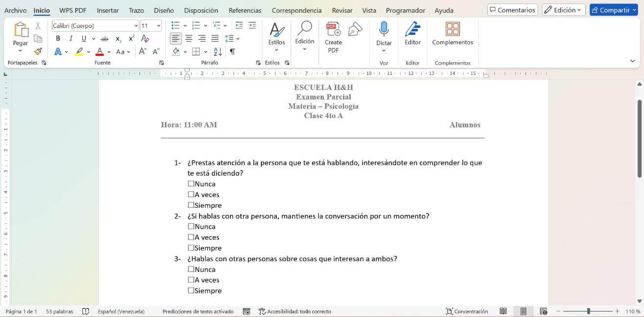The image size is (644, 317).
Task: Click the Format Painter brush icon
Action: 38,51
